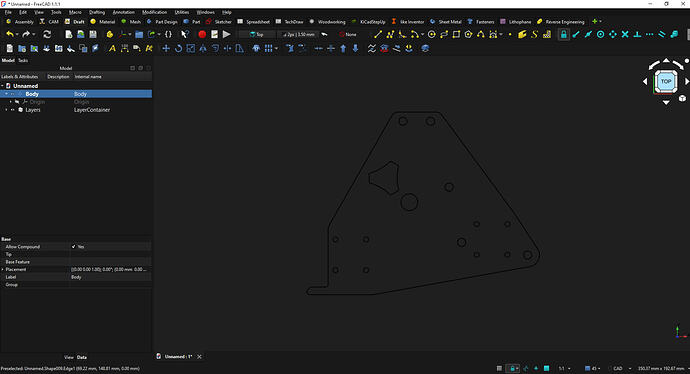Select the Layers tree item
Screen dimensions: 690x374
coord(33,110)
